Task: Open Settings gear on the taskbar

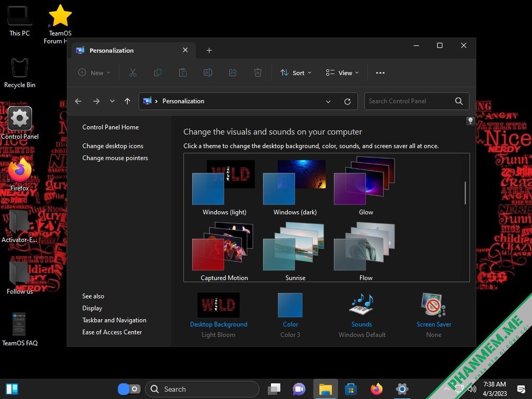Action: [x=402, y=389]
